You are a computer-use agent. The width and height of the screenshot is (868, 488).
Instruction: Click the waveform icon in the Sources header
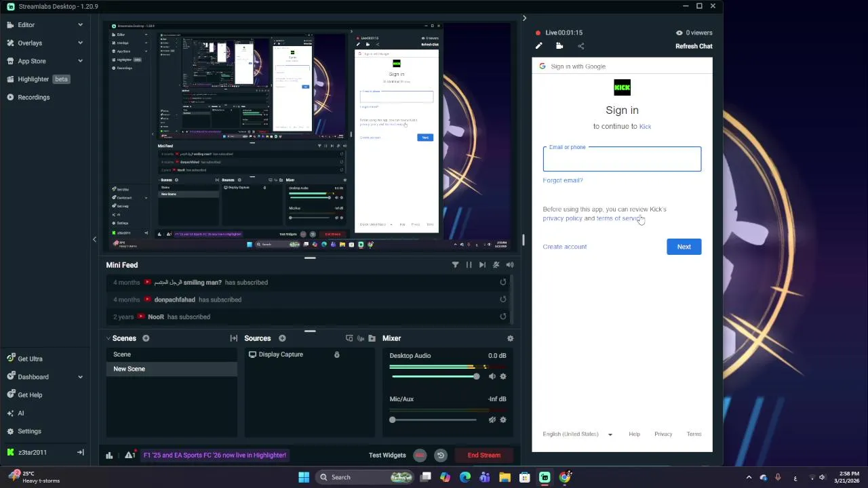[361, 338]
